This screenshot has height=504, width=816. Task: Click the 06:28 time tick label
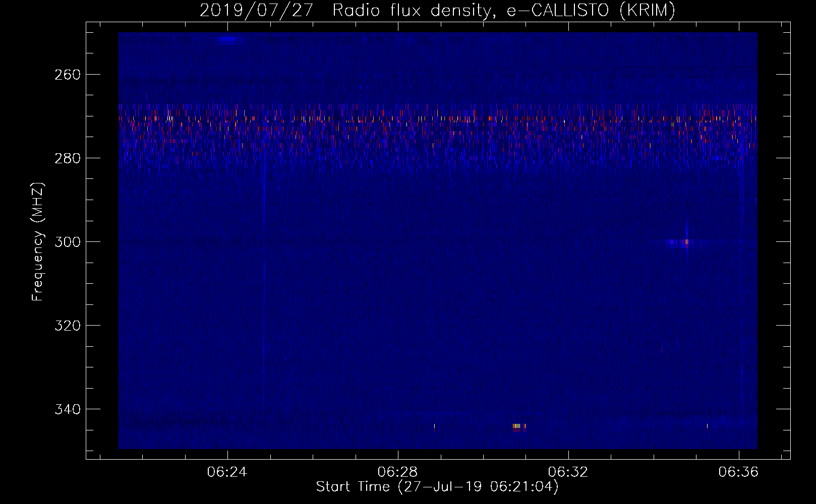[x=398, y=472]
